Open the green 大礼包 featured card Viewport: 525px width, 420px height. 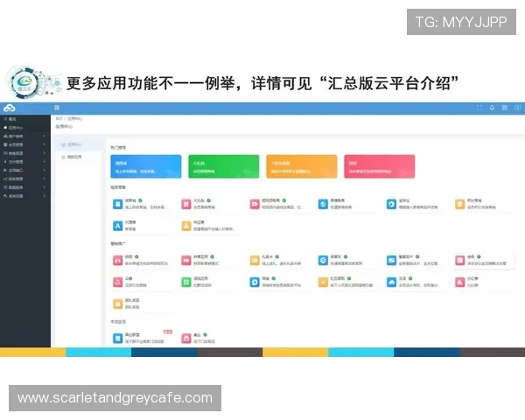pos(224,166)
